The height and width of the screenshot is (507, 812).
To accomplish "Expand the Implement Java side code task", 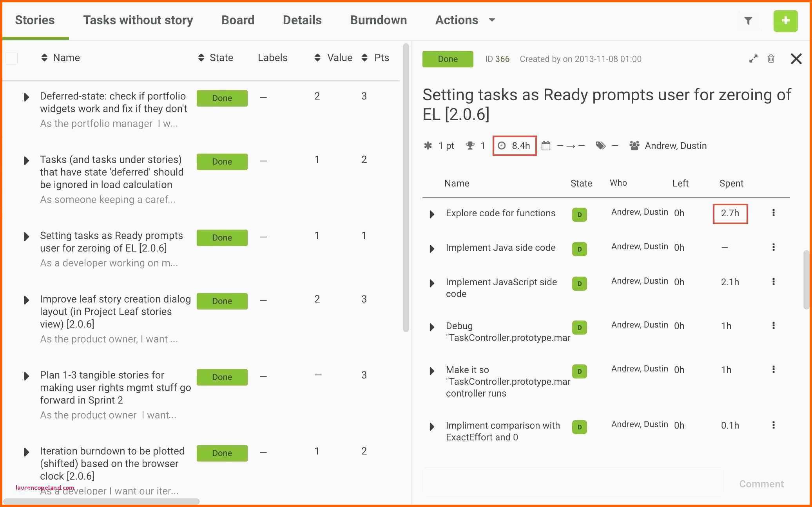I will point(432,249).
